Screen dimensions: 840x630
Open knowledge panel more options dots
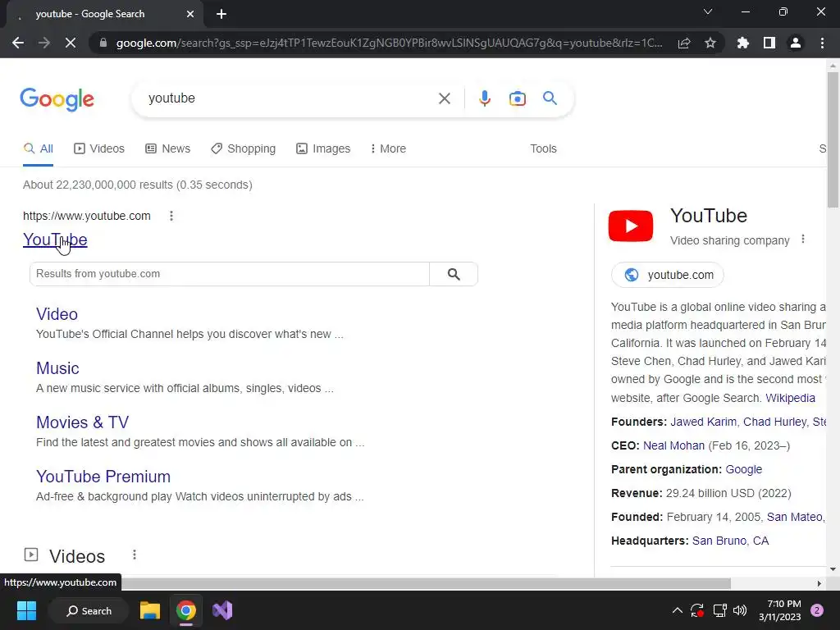coord(802,239)
